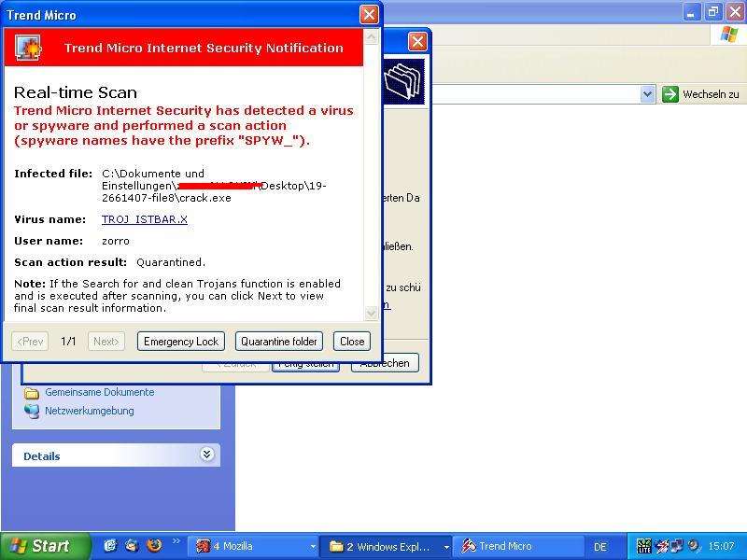Image resolution: width=747 pixels, height=560 pixels.
Task: Click the user name zorro
Action: (x=116, y=241)
